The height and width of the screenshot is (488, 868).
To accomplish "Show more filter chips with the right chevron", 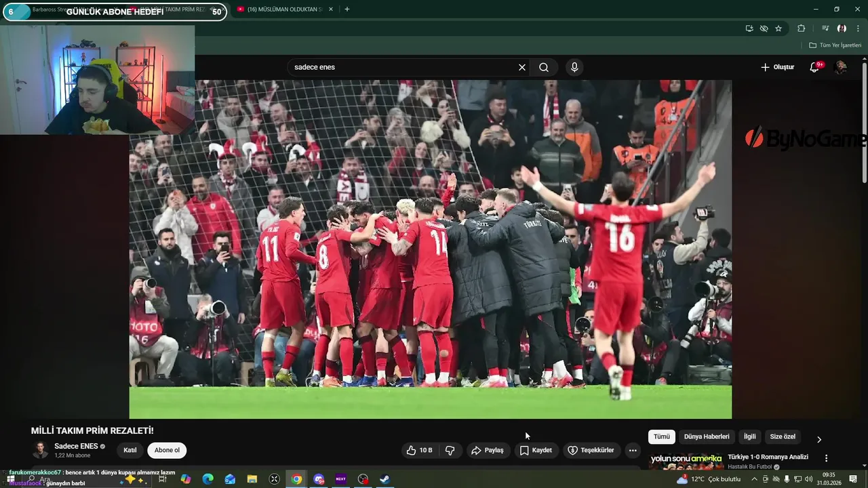I will [x=818, y=439].
